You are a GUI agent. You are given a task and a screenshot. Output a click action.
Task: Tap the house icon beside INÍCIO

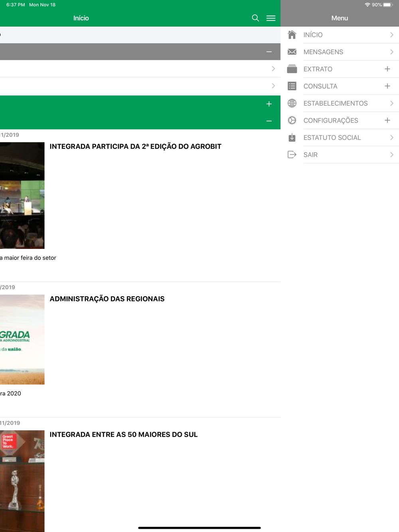[x=292, y=35]
